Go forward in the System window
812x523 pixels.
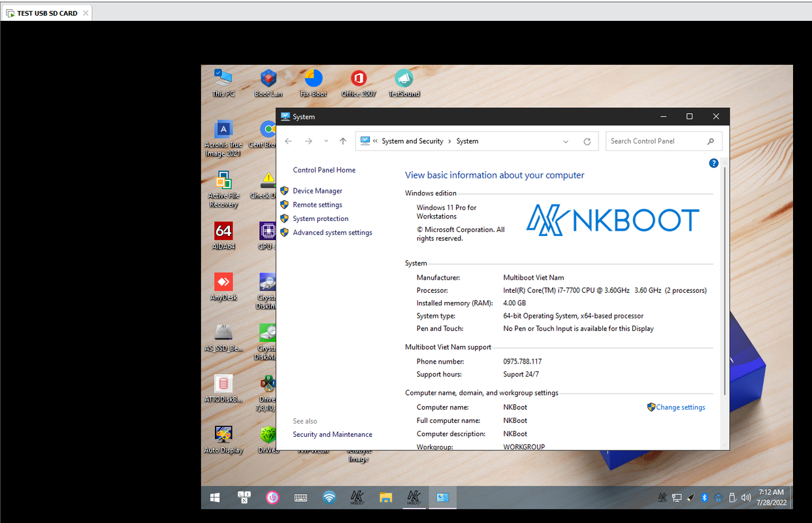point(308,141)
